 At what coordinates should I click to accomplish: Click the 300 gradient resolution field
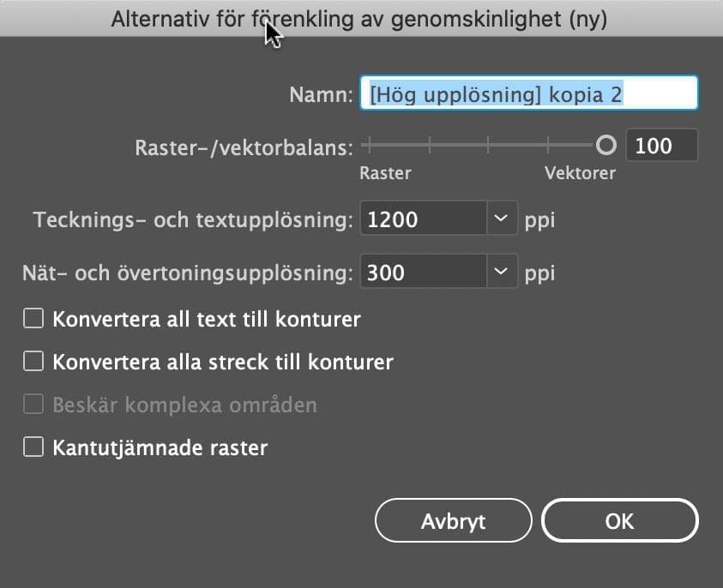click(x=424, y=273)
